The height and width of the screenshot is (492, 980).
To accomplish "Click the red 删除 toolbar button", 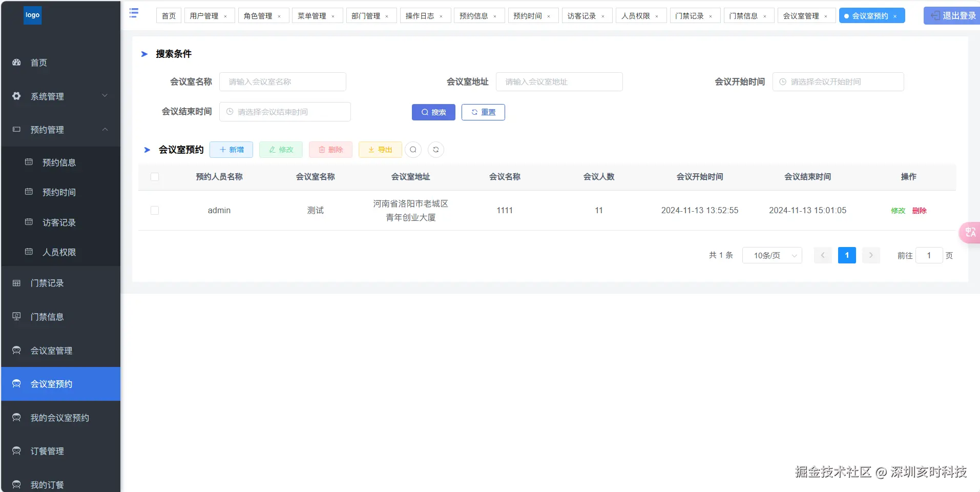I will point(330,150).
